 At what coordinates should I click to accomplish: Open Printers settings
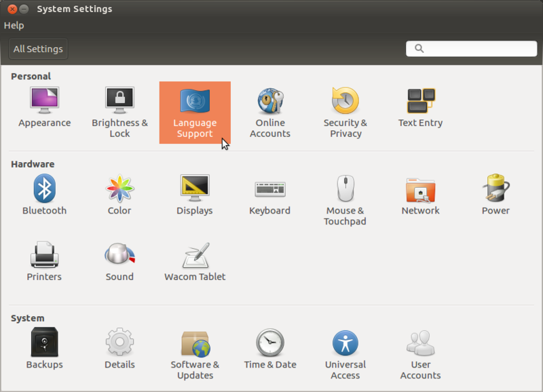coord(44,262)
